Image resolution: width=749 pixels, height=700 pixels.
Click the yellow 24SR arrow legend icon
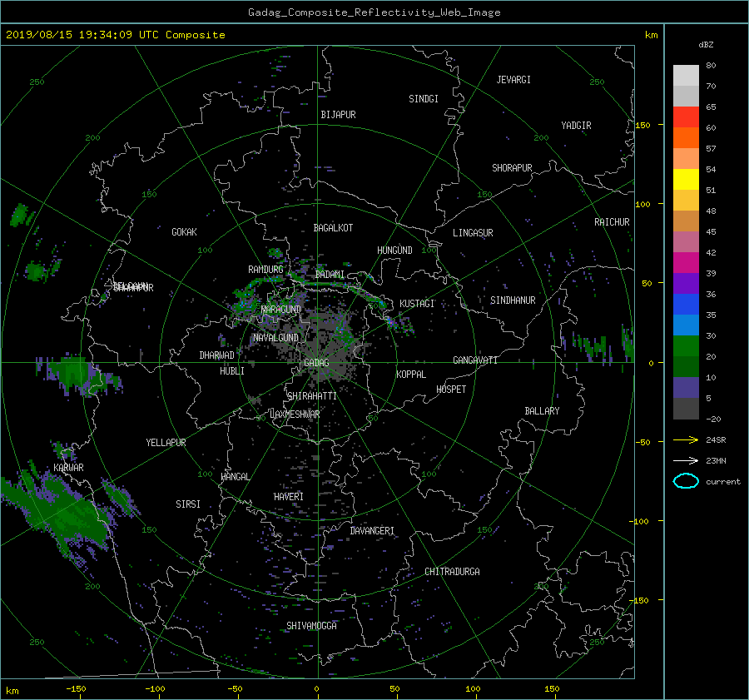click(686, 439)
